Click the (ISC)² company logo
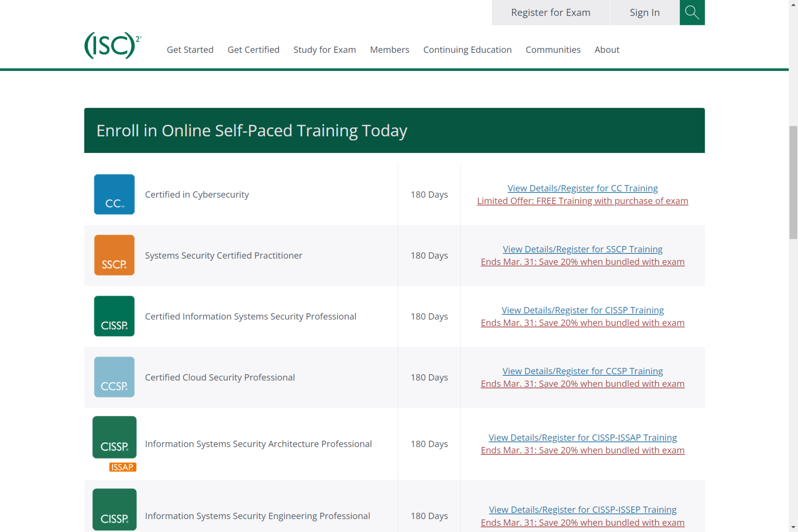This screenshot has height=532, width=798. (113, 45)
